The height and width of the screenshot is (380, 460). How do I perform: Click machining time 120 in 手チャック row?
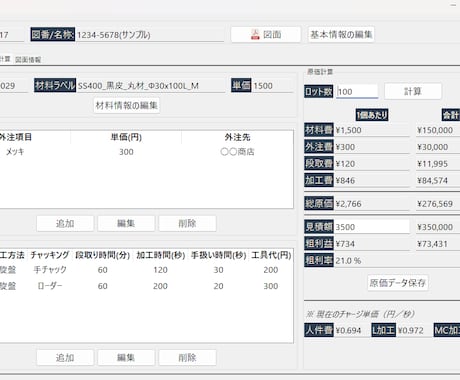160,270
